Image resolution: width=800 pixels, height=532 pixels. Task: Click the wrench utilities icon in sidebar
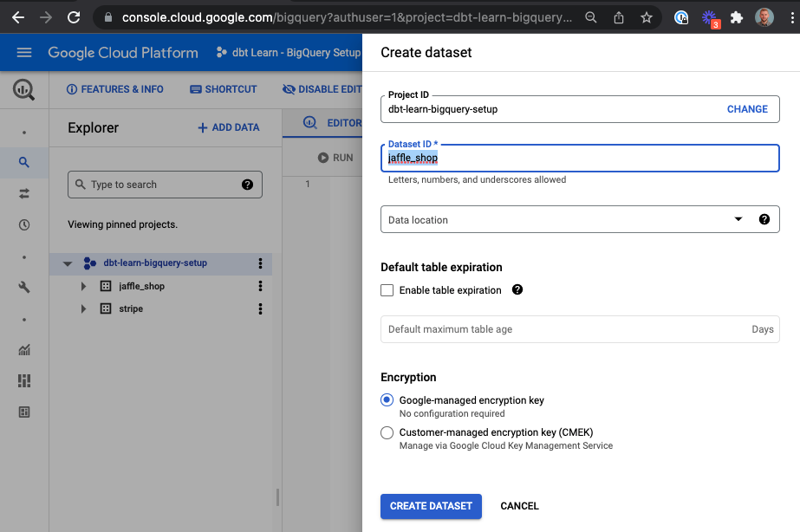[x=23, y=287]
